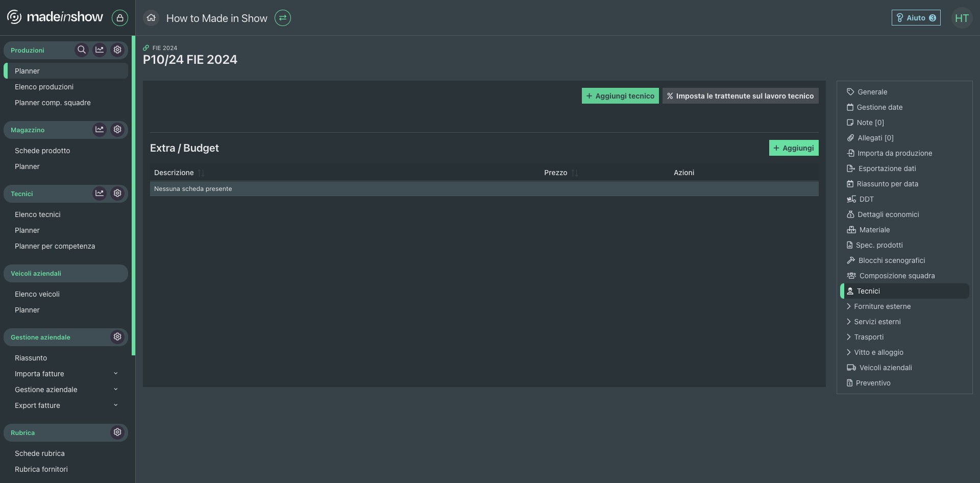Click Imposta le trattenute sul lavoro tecnico

(x=741, y=96)
